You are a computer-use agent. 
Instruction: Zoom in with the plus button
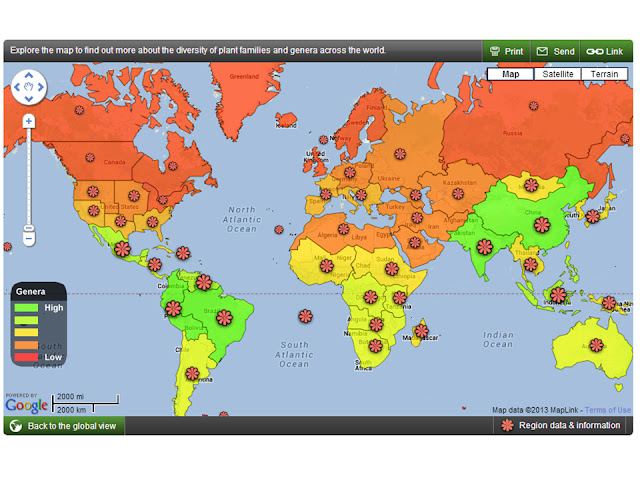29,121
